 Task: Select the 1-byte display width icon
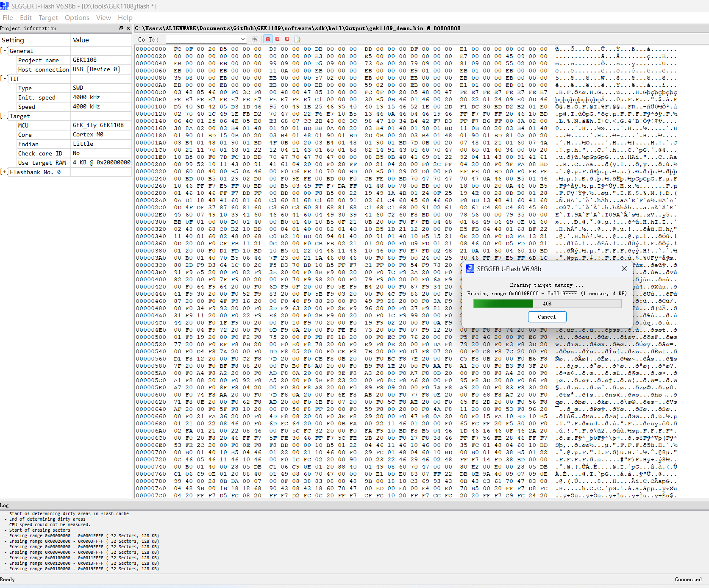pos(268,39)
